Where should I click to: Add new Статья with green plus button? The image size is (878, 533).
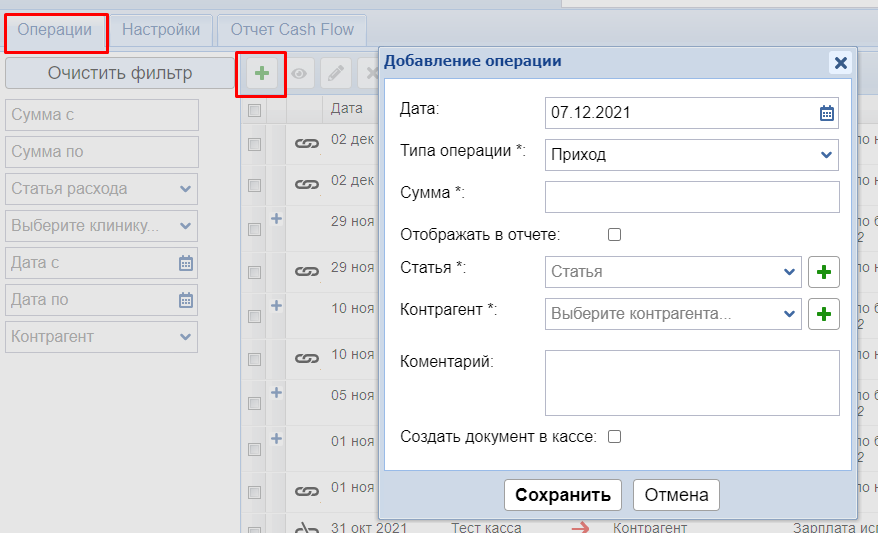click(x=823, y=272)
